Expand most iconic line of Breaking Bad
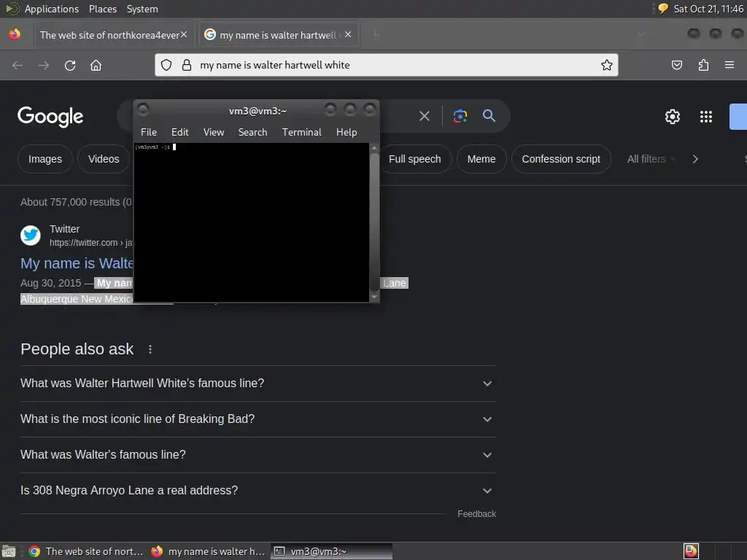This screenshot has width=747, height=560. click(258, 419)
